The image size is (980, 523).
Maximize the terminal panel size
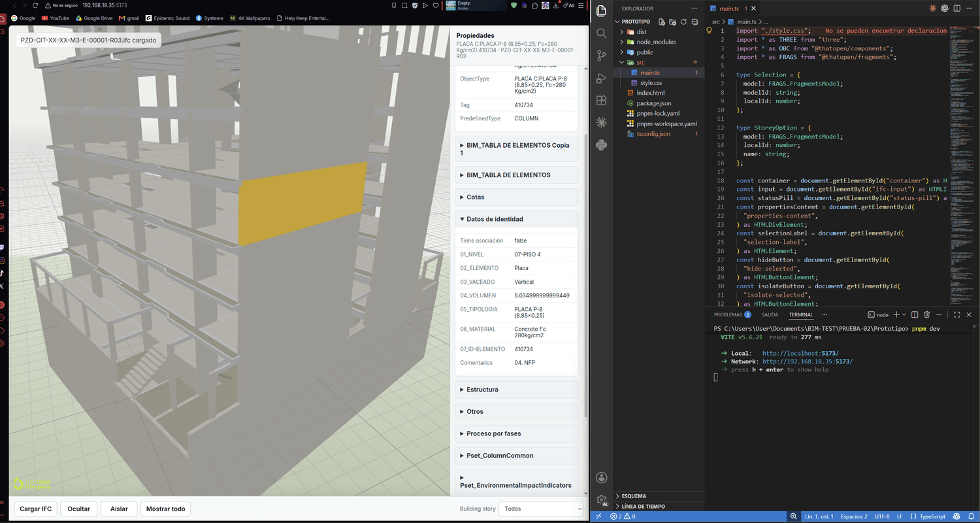click(x=957, y=314)
